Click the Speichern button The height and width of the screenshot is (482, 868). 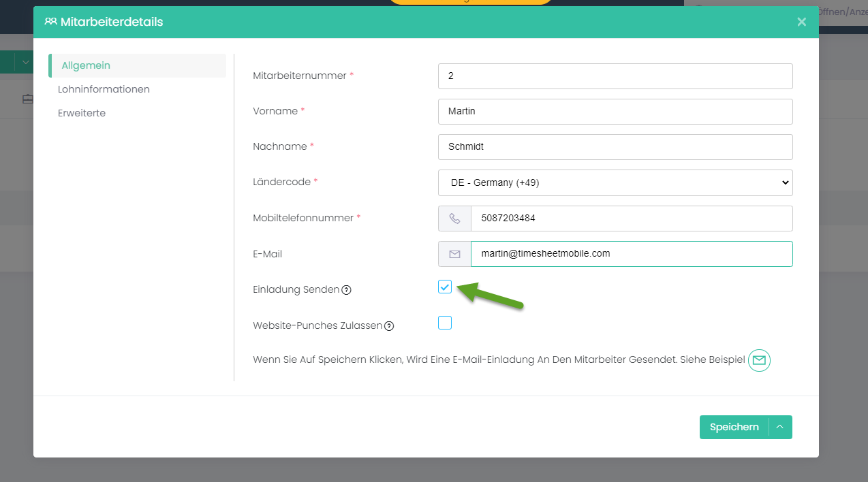tap(734, 427)
